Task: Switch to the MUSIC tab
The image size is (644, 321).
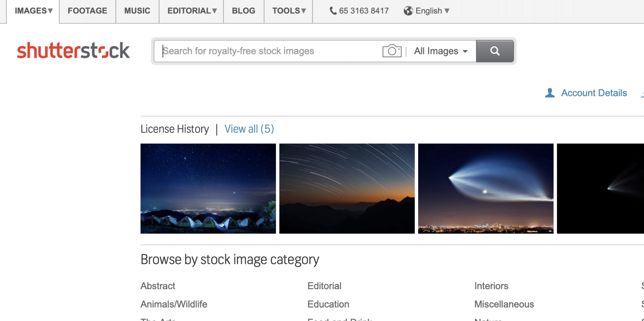Action: pos(137,11)
